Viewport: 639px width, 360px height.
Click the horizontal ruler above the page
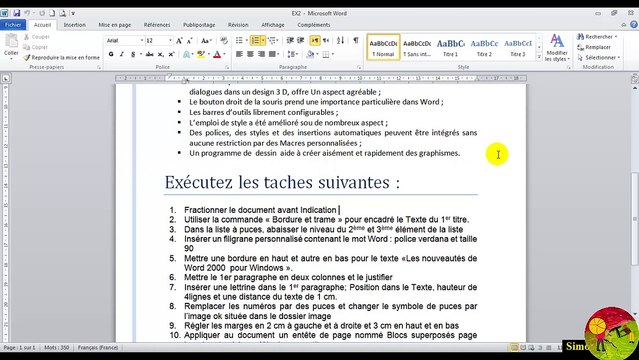[x=321, y=78]
